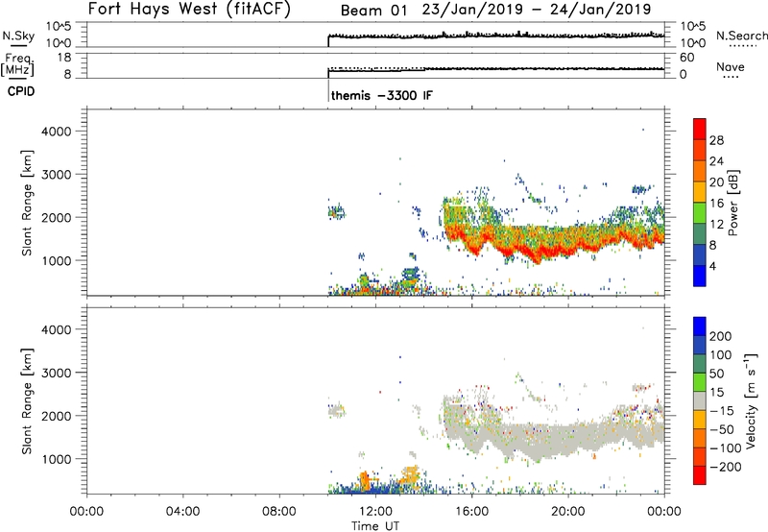Click the '20:00' time tick label

(x=568, y=512)
